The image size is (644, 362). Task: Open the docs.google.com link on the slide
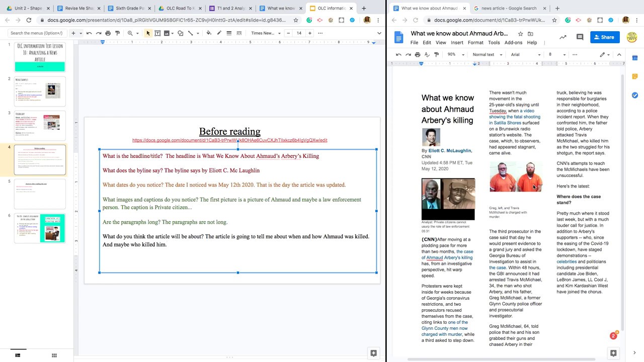[x=229, y=140]
